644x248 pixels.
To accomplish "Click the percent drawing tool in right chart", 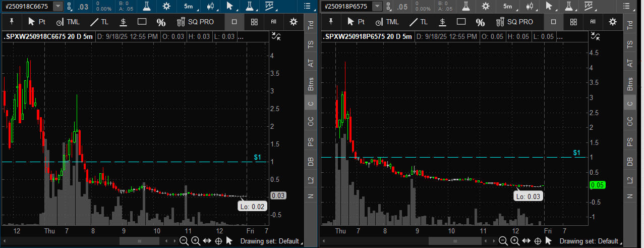I will pyautogui.click(x=480, y=22).
